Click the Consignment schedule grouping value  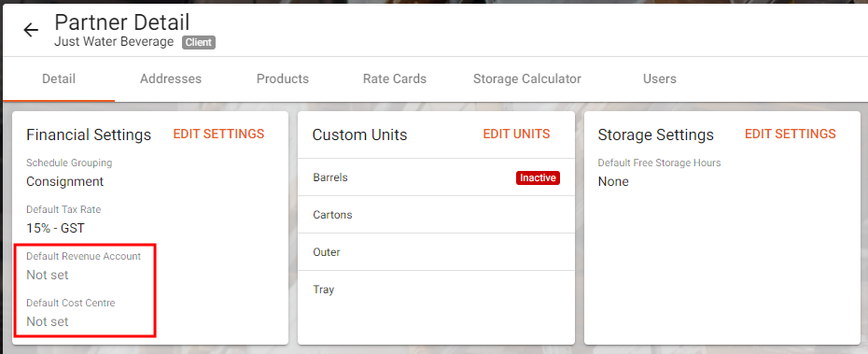coord(64,181)
